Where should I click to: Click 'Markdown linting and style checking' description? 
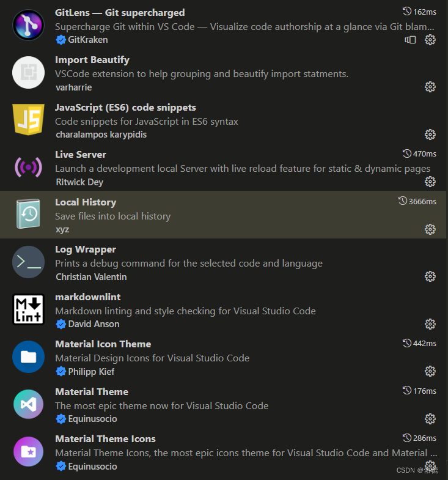coord(185,311)
